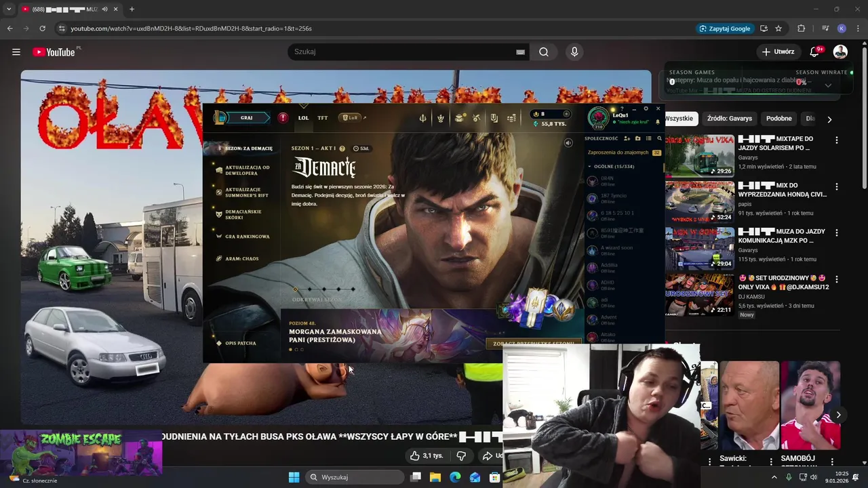This screenshot has height=488, width=868.
Task: Open YouTube notifications bell
Action: click(815, 52)
